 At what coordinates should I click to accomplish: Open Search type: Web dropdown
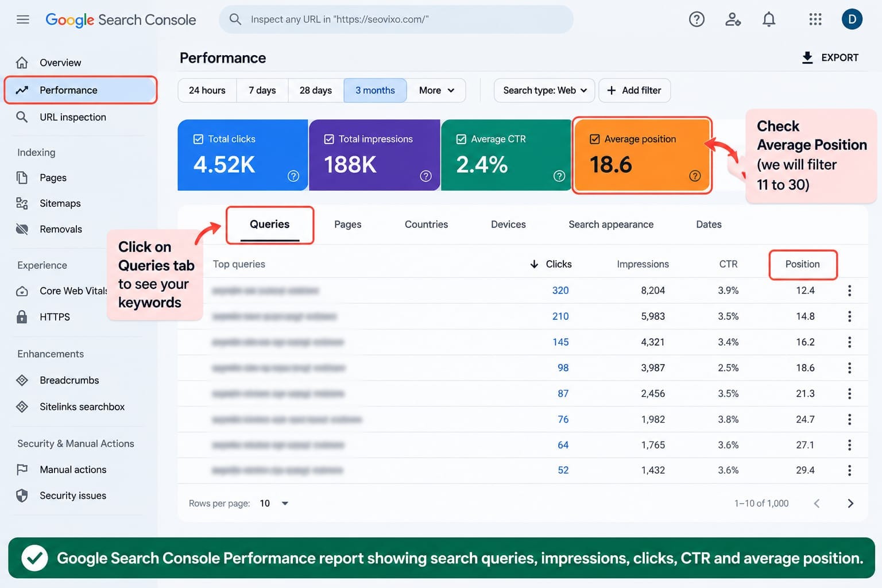pyautogui.click(x=544, y=91)
